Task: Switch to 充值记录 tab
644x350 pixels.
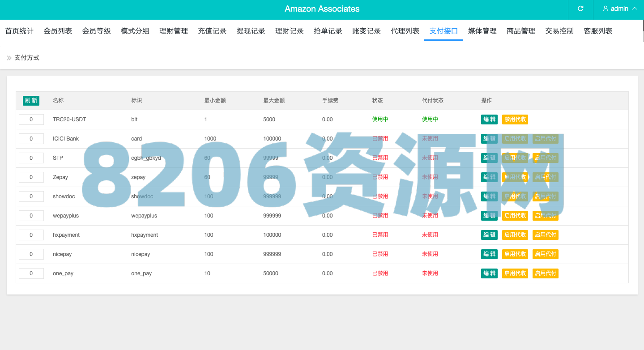Action: [x=212, y=31]
